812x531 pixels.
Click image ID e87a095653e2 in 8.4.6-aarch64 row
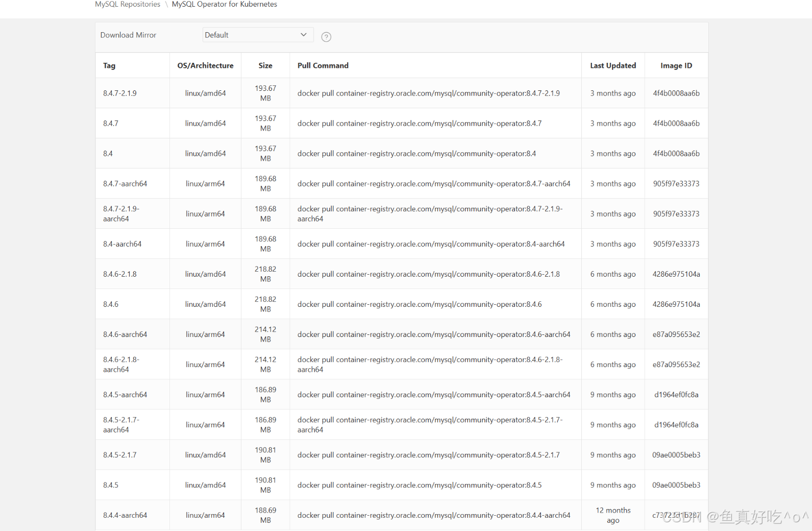(x=676, y=334)
